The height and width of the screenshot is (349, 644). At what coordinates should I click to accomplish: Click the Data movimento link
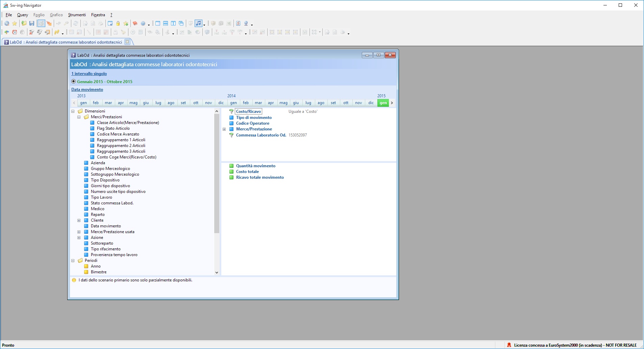87,90
